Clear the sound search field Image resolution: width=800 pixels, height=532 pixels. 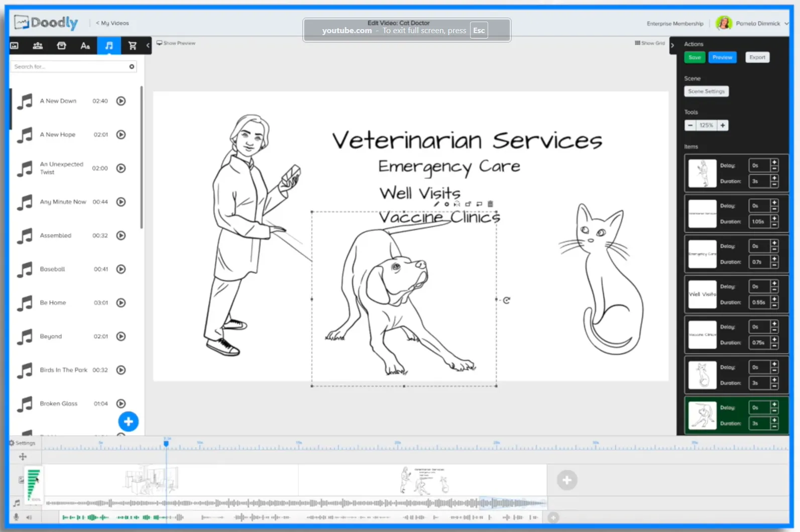(x=132, y=67)
